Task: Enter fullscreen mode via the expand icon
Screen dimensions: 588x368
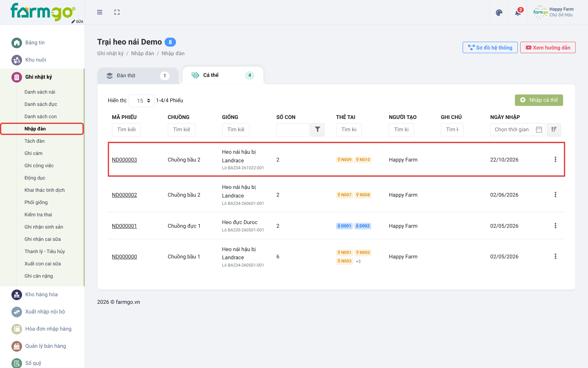Action: [117, 12]
